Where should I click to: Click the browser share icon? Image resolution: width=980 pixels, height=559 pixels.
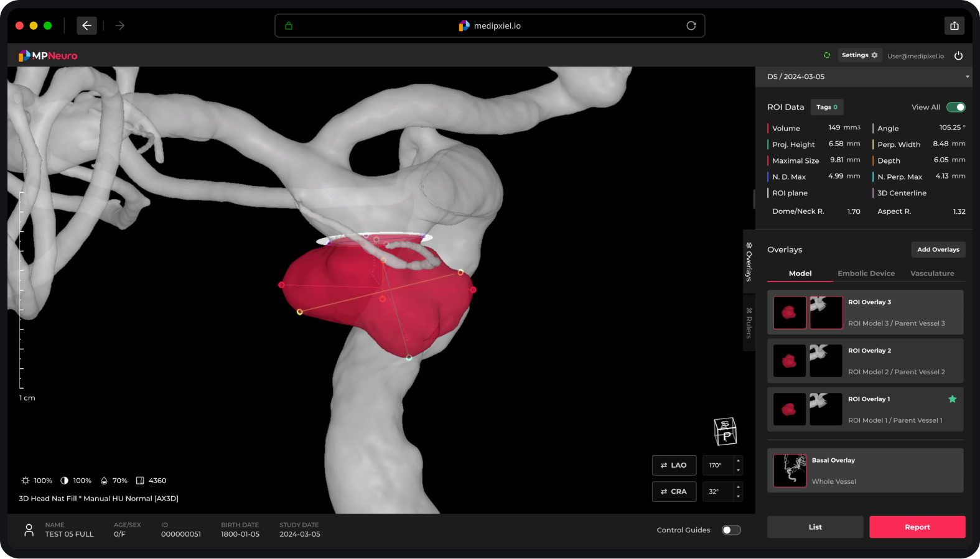tap(954, 25)
